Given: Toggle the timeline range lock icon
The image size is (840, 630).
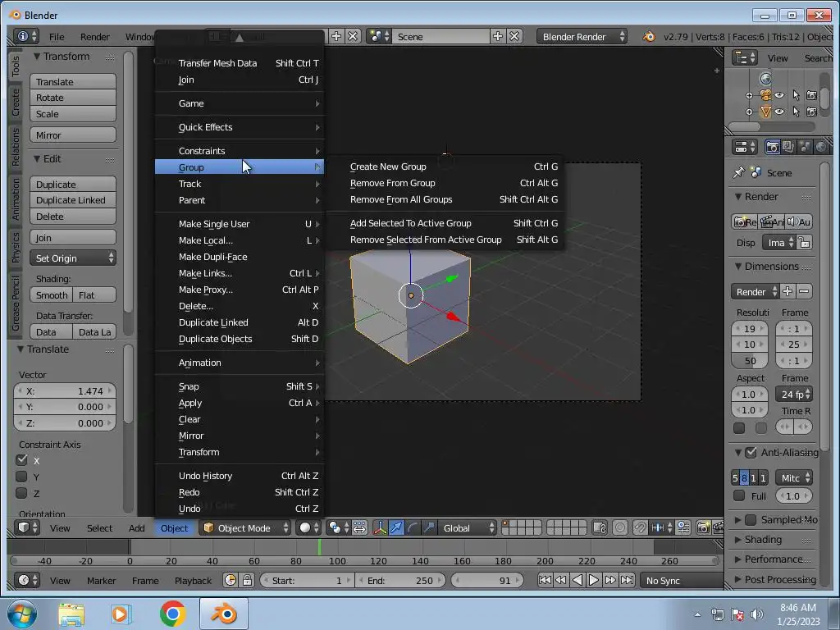Looking at the screenshot, I should (x=247, y=580).
